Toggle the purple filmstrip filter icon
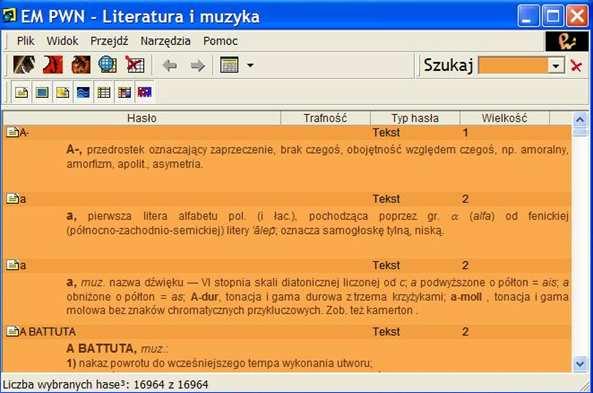The height and width of the screenshot is (393, 593). [x=144, y=92]
